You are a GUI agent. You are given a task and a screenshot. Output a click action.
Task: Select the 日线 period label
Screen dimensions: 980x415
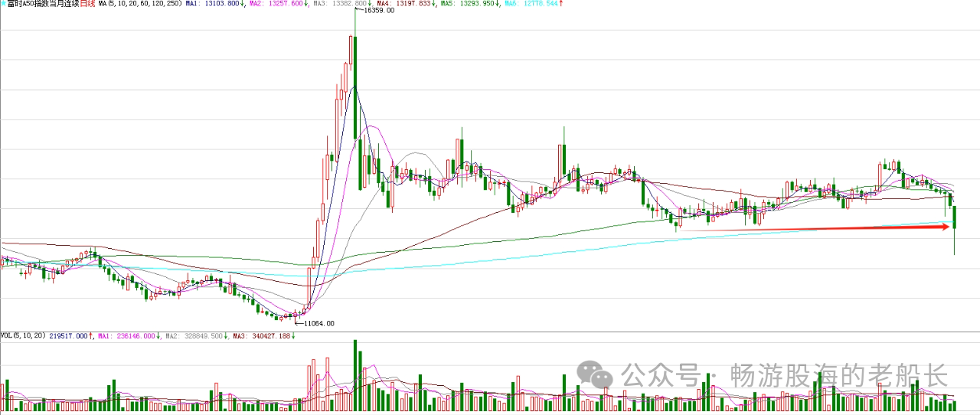point(87,4)
